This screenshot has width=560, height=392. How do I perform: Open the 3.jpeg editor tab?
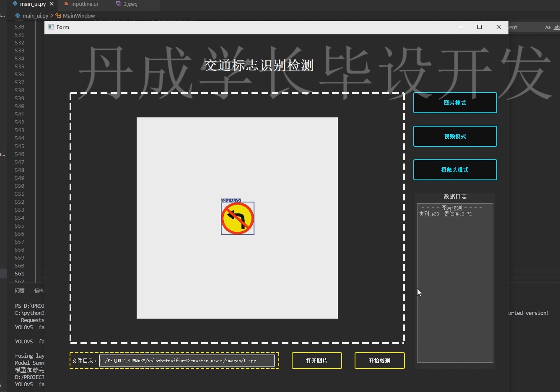[130, 4]
